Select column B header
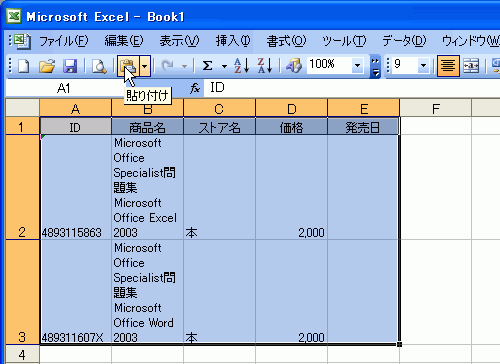The height and width of the screenshot is (364, 500). tap(148, 109)
